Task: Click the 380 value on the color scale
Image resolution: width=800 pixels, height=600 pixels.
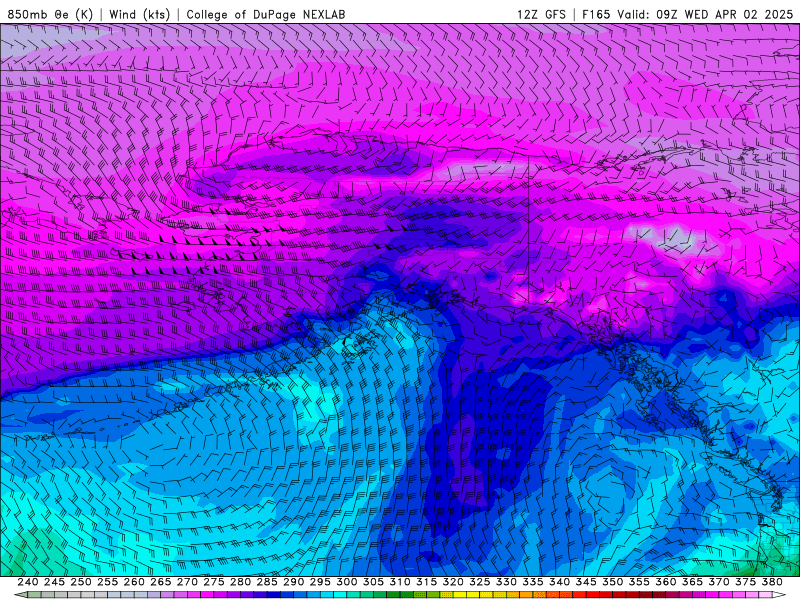Action: tap(772, 582)
